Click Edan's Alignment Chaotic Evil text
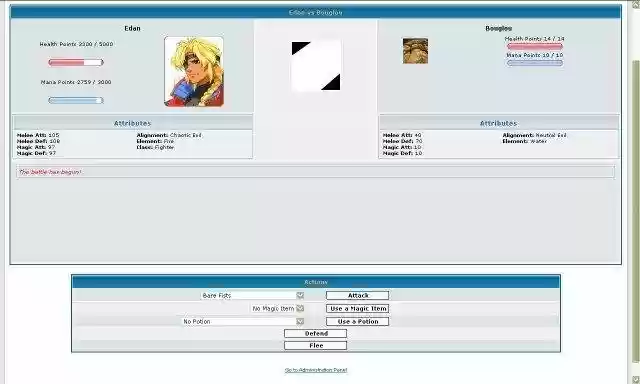 point(169,135)
